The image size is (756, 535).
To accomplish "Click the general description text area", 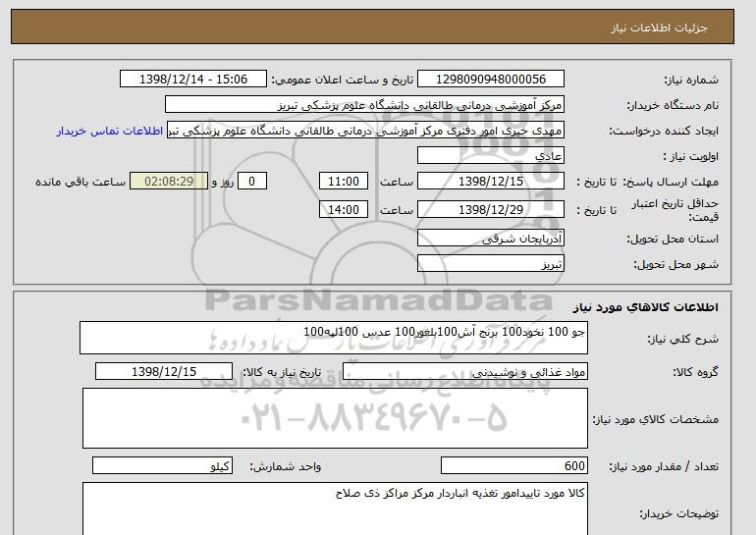I will 334,338.
